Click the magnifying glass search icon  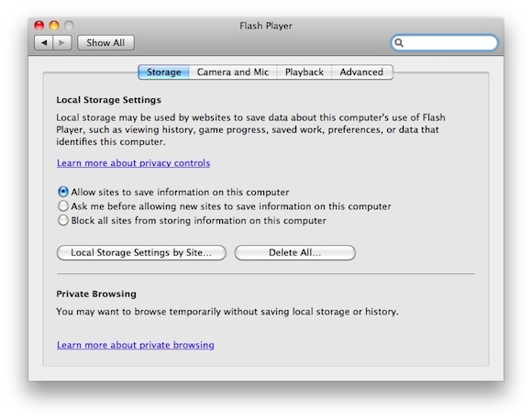(x=399, y=43)
